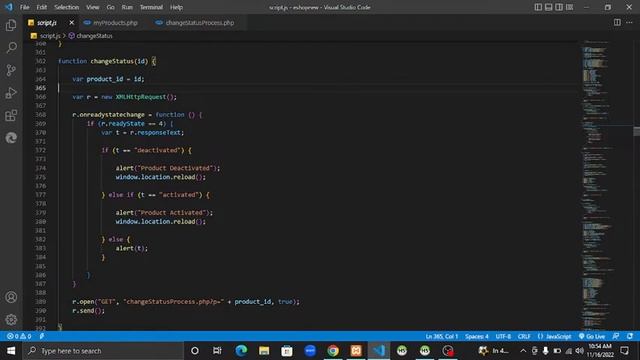Open the View menu
The width and height of the screenshot is (640, 360).
point(93,7)
